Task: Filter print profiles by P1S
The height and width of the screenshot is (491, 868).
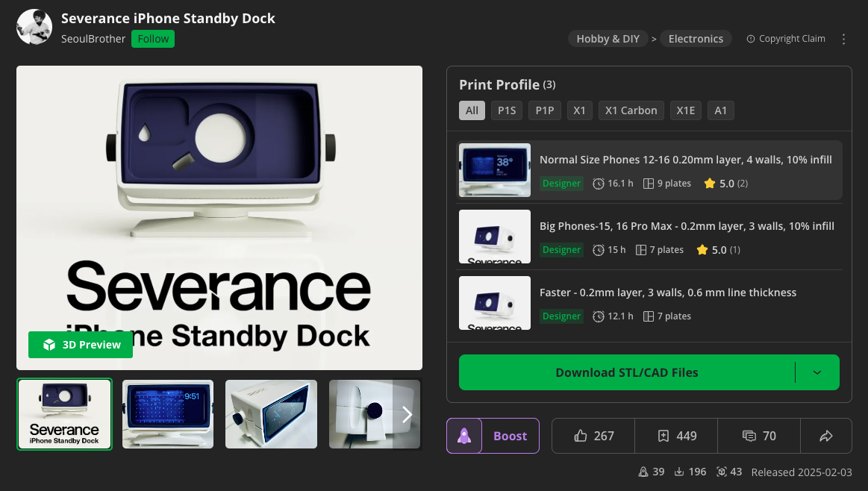Action: (507, 110)
